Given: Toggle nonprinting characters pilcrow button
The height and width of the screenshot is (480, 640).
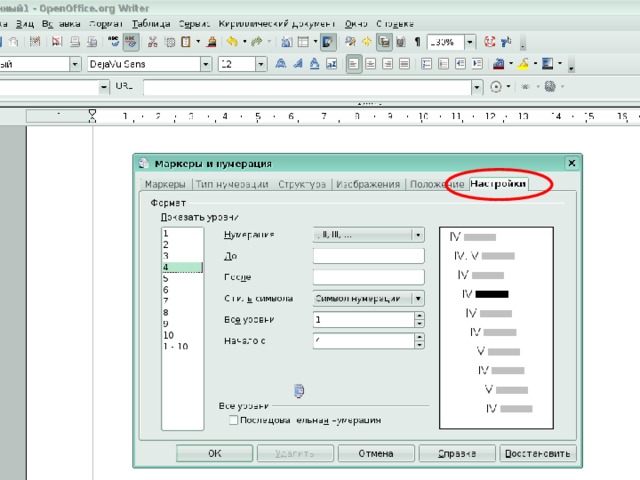Looking at the screenshot, I should [x=418, y=42].
